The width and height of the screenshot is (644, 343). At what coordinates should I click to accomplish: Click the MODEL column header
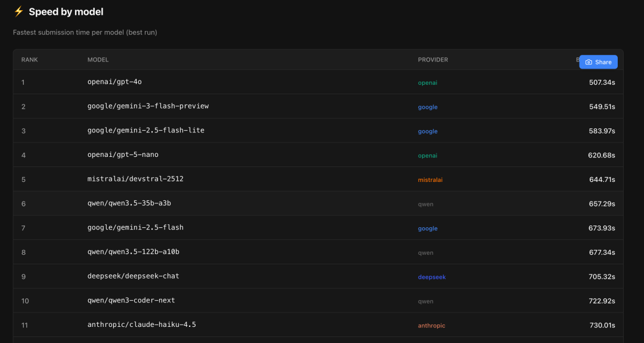(x=98, y=60)
